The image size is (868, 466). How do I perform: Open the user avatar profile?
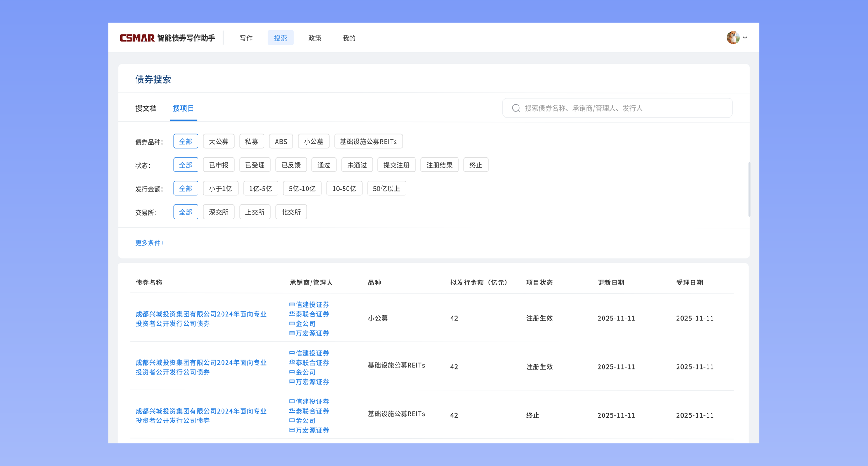click(733, 38)
